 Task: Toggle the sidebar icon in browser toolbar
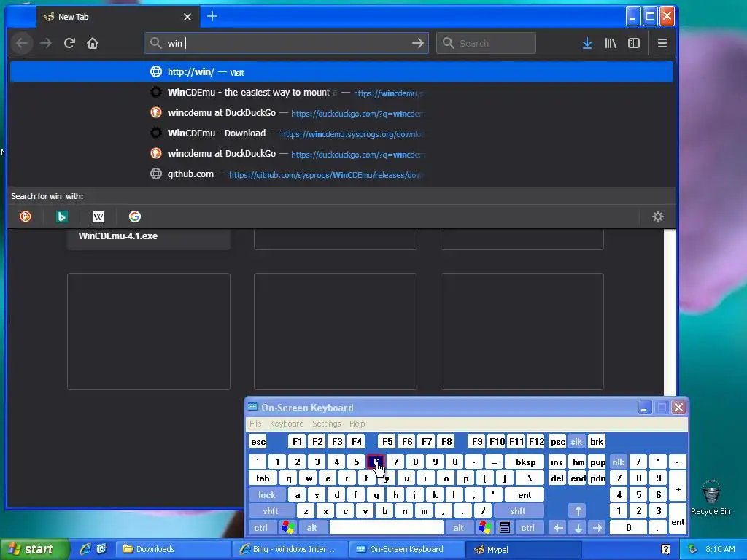634,43
